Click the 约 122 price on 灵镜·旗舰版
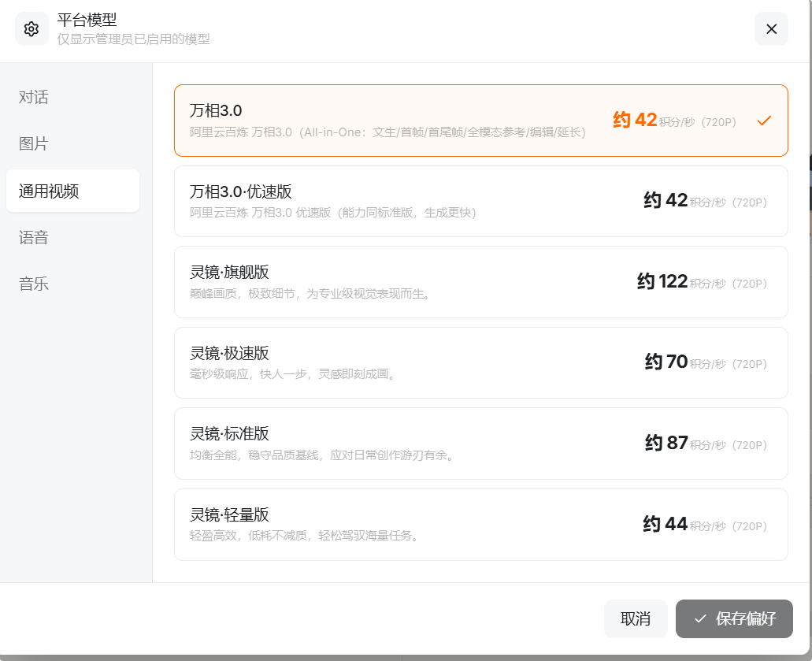Screen dimensions: 812x661 click(x=662, y=281)
